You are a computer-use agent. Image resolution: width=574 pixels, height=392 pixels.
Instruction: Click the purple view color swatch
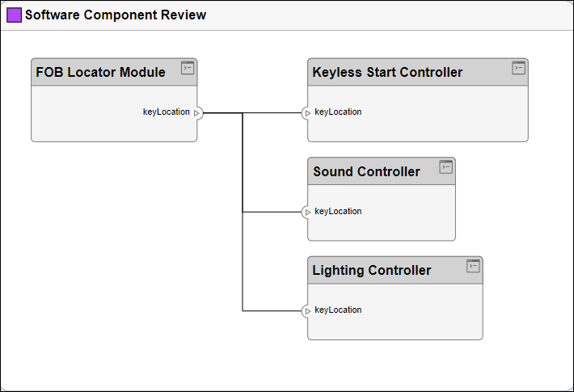pyautogui.click(x=14, y=15)
